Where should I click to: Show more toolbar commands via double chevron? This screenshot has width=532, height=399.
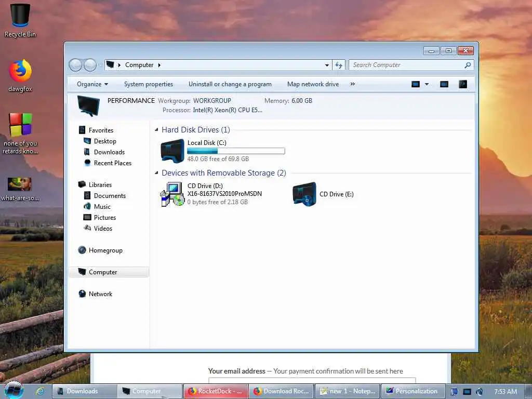point(353,84)
